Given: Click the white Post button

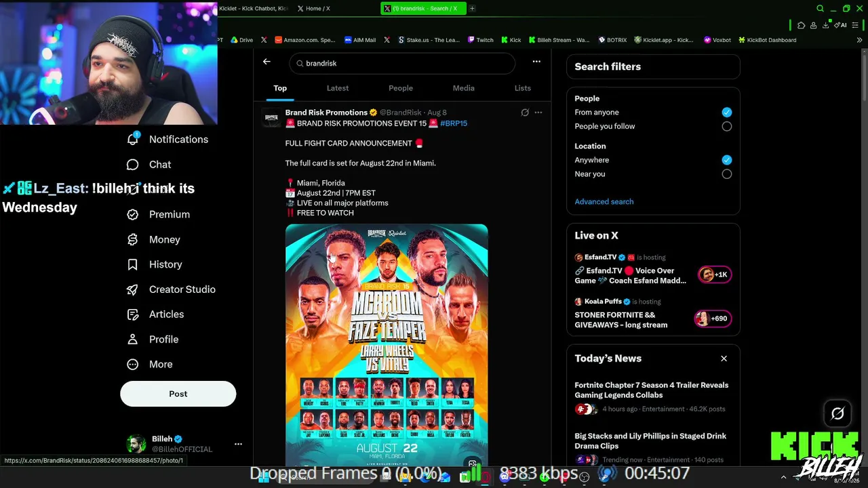Looking at the screenshot, I should 178,394.
